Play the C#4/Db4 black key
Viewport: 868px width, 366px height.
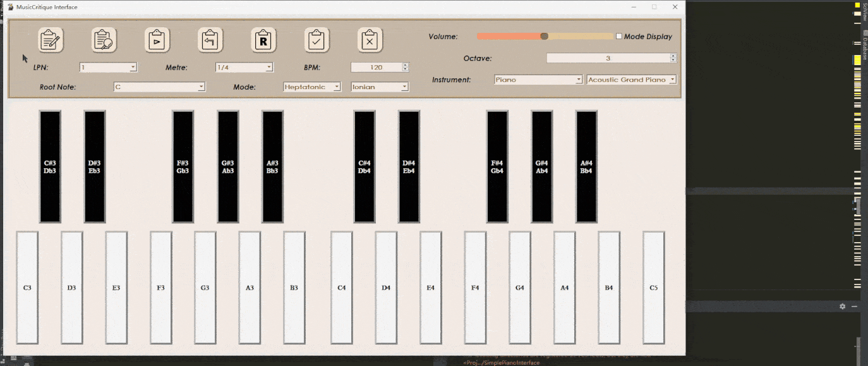pyautogui.click(x=365, y=167)
